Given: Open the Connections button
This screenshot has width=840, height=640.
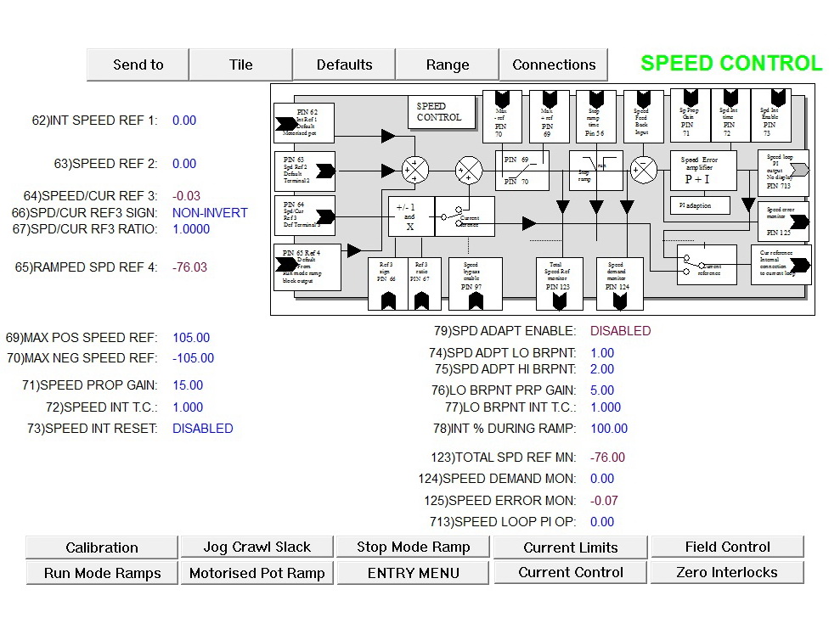Looking at the screenshot, I should [554, 65].
